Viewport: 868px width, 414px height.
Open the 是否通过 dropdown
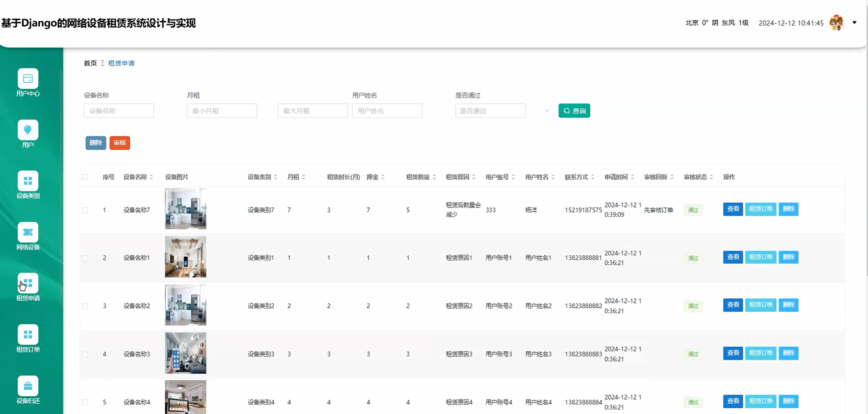(490, 111)
